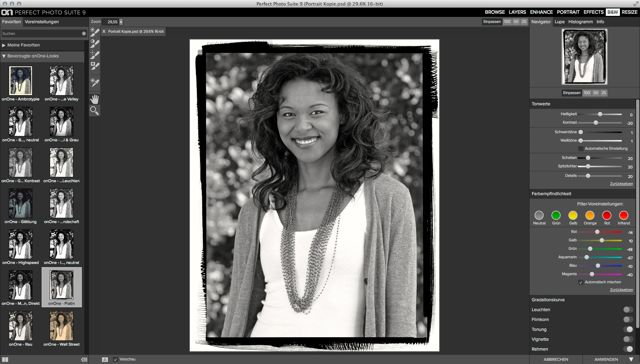Collapse the Farbempfindlichkeit panel section

coord(551,194)
